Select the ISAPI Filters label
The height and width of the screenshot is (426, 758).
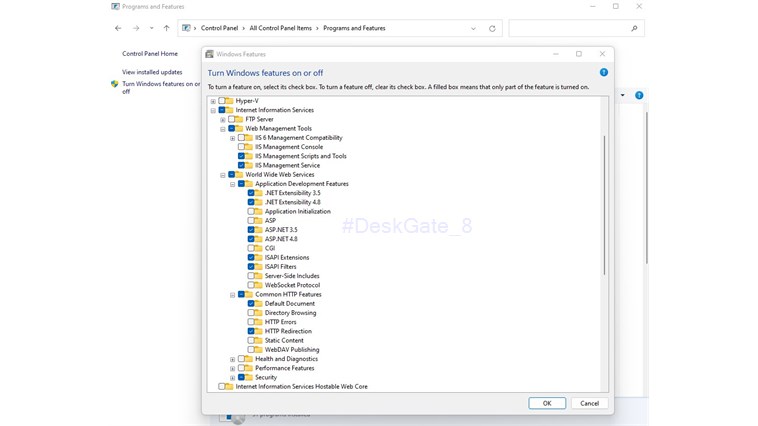point(280,266)
